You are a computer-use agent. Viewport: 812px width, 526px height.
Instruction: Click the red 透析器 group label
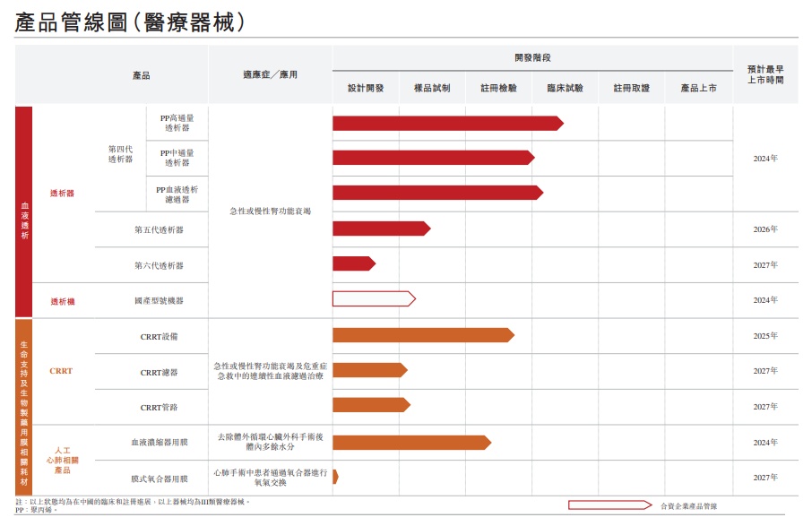[x=62, y=194]
